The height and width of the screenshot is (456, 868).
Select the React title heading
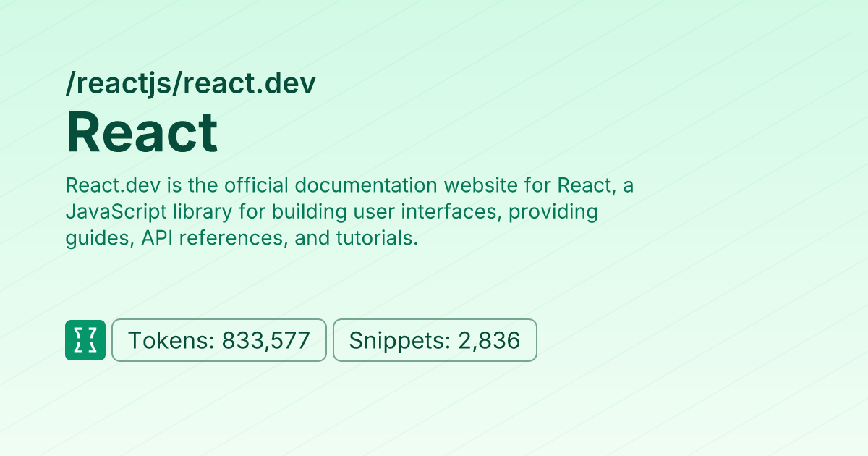(142, 132)
